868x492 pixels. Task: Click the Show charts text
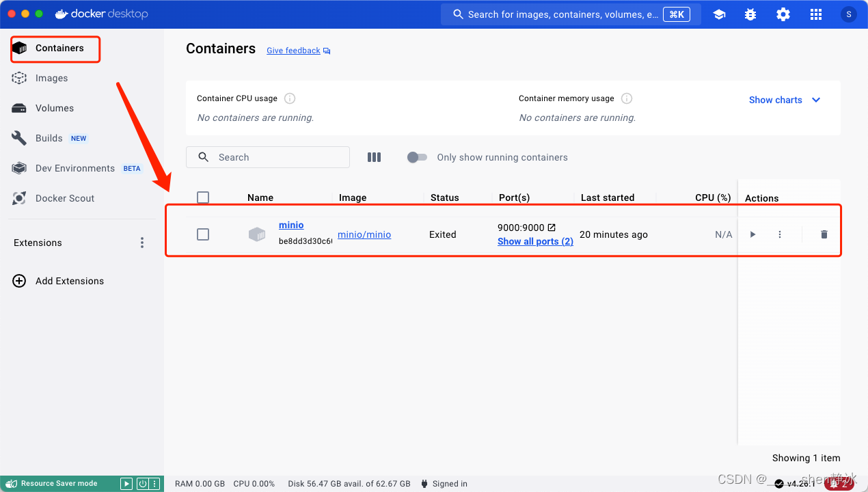776,100
